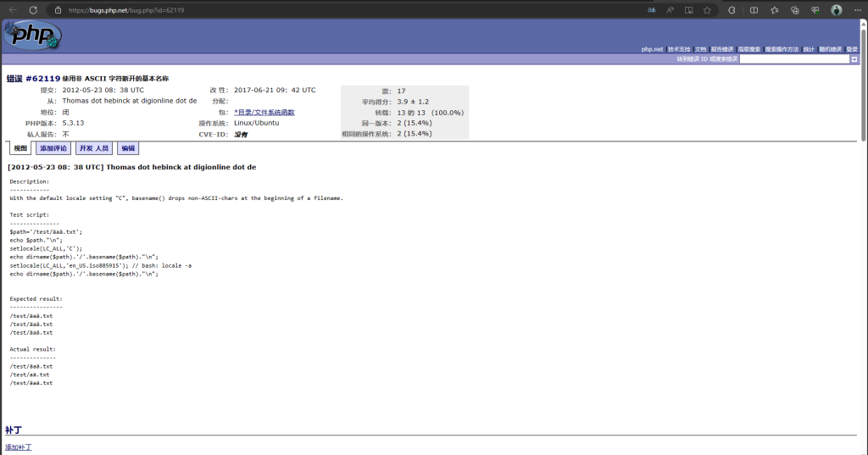
Task: Click the browser back arrow
Action: 12,9
